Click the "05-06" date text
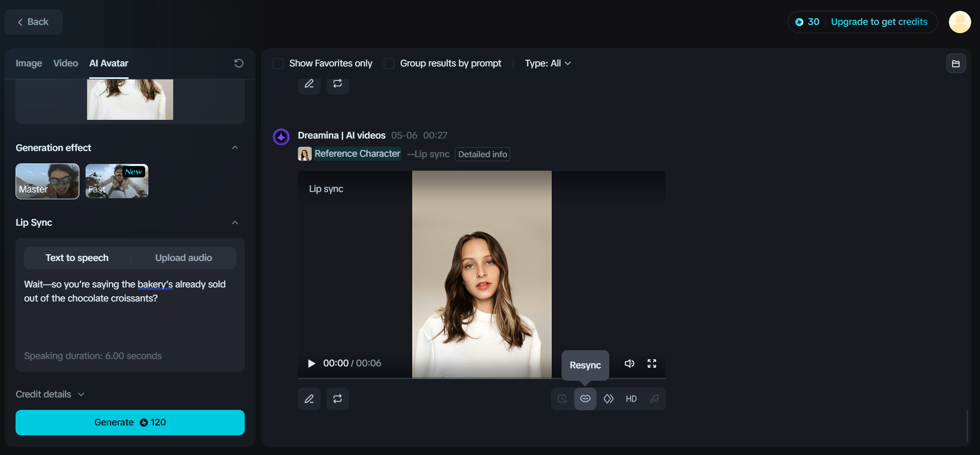980x455 pixels. coord(404,135)
